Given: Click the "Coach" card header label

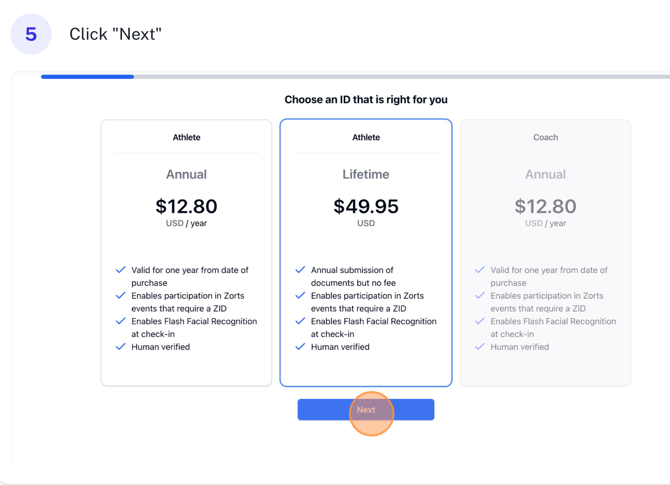Looking at the screenshot, I should click(x=545, y=137).
